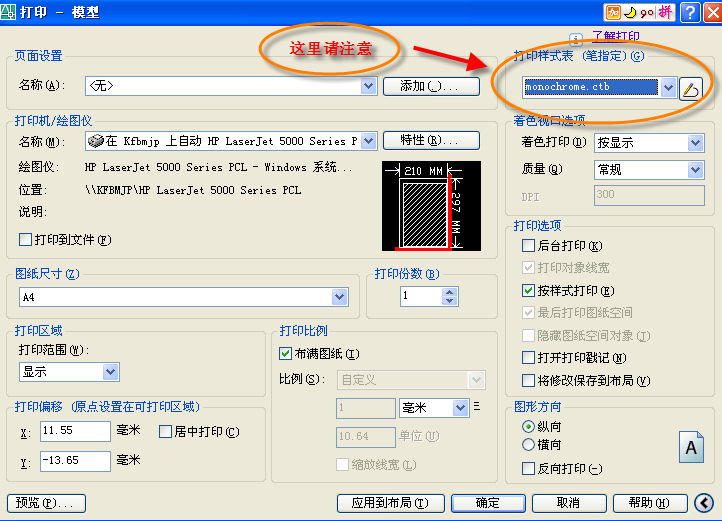Click the scale 10.64 unit field
Screen dimensions: 722x521
pyautogui.click(x=366, y=437)
